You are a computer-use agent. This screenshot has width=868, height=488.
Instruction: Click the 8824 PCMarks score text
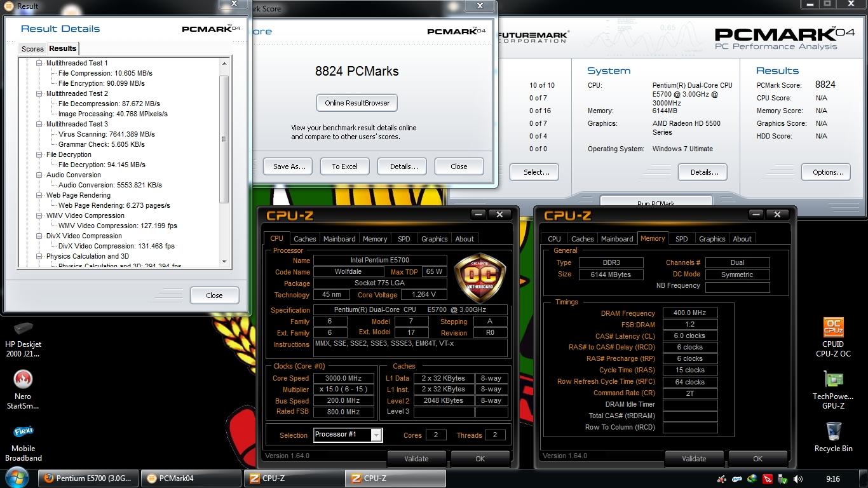click(357, 71)
